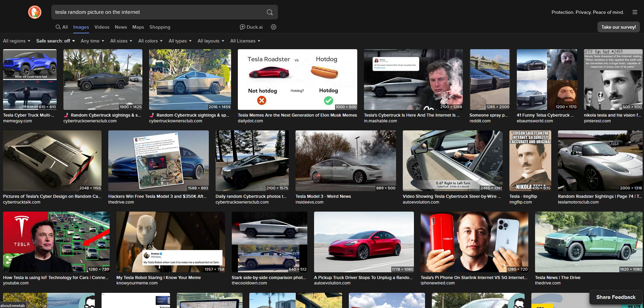Image resolution: width=644 pixels, height=308 pixels.
Task: Open the Tesla IoT technology YouTube thumbnail
Action: click(x=56, y=242)
